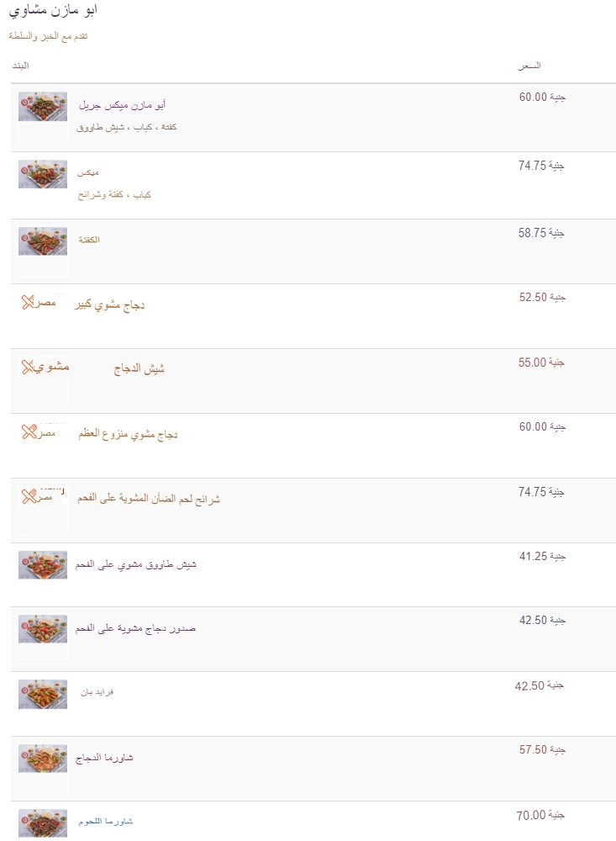Click the السعر price column header

pos(529,66)
